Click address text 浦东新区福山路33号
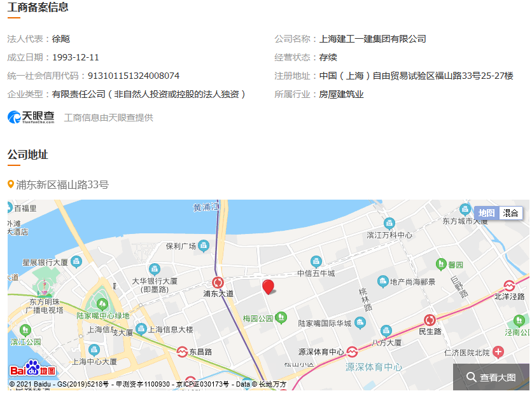 point(62,185)
